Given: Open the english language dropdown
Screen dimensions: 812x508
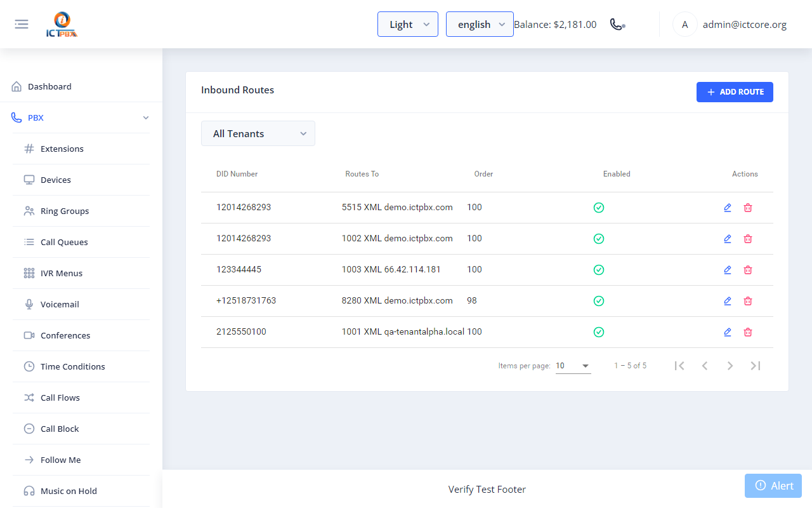Looking at the screenshot, I should pos(480,24).
